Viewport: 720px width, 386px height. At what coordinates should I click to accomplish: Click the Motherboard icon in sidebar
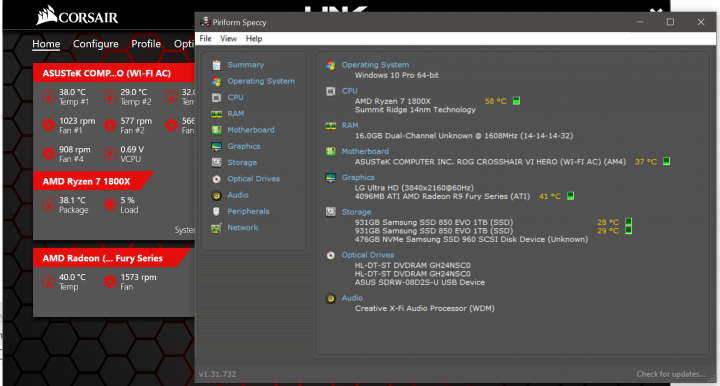[x=216, y=130]
